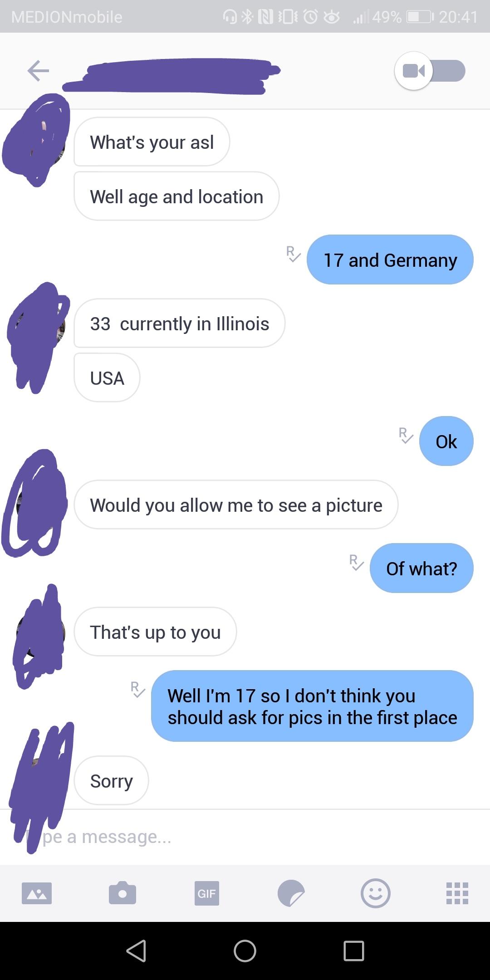Tap the "Would you allow me to see a picture" message
This screenshot has height=980, width=490.
click(x=236, y=505)
